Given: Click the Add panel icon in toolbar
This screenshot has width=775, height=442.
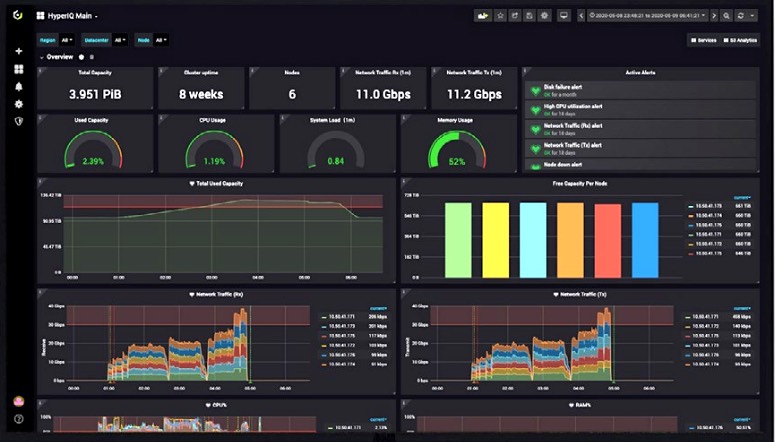Looking at the screenshot, I should click(x=483, y=16).
